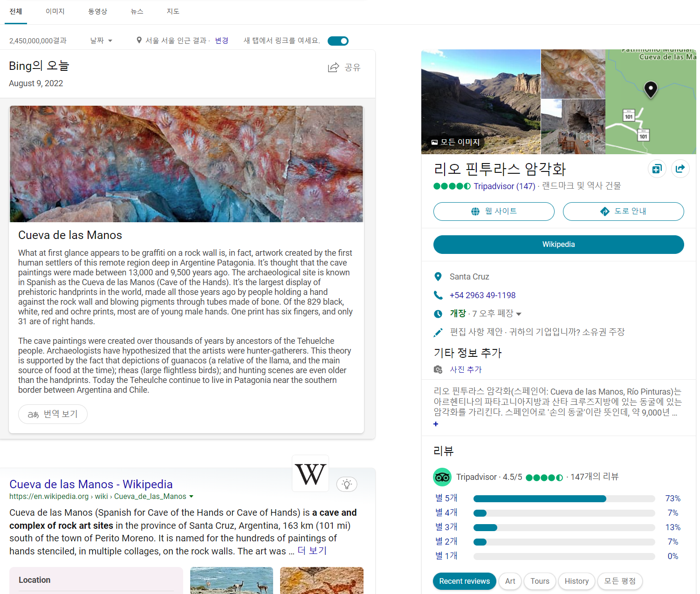Open the orange rock art thumbnail below Wikipedia
Viewport: 700px width, 594px height.
tap(322, 580)
